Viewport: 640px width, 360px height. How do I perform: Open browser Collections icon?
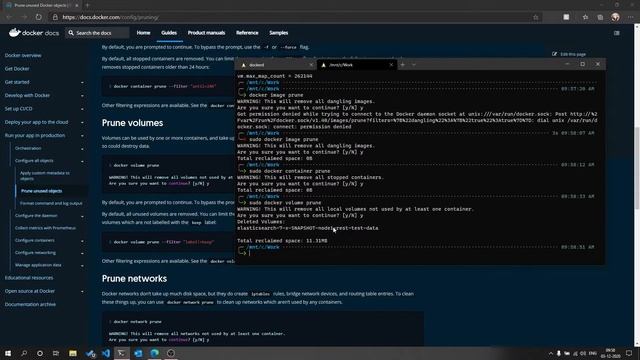600,17
